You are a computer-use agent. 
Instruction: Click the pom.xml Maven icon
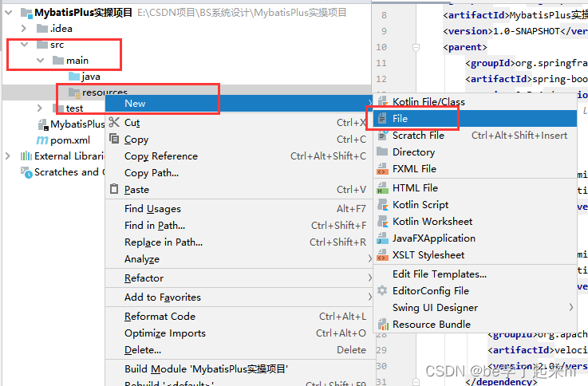[42, 140]
